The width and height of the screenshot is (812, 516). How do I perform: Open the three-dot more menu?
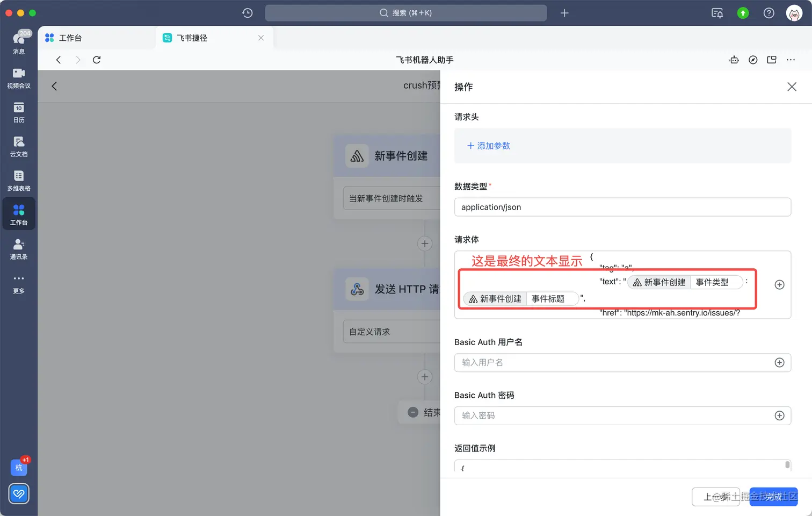pyautogui.click(x=791, y=60)
